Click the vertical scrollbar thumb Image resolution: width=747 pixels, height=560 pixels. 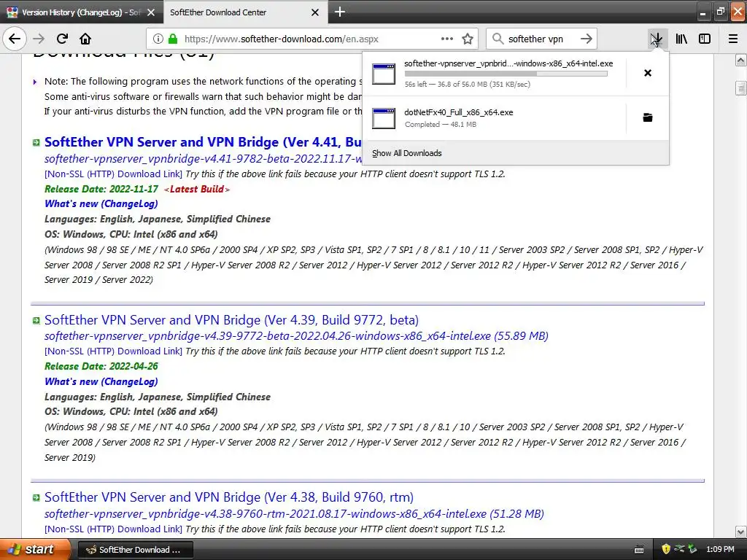pos(740,88)
